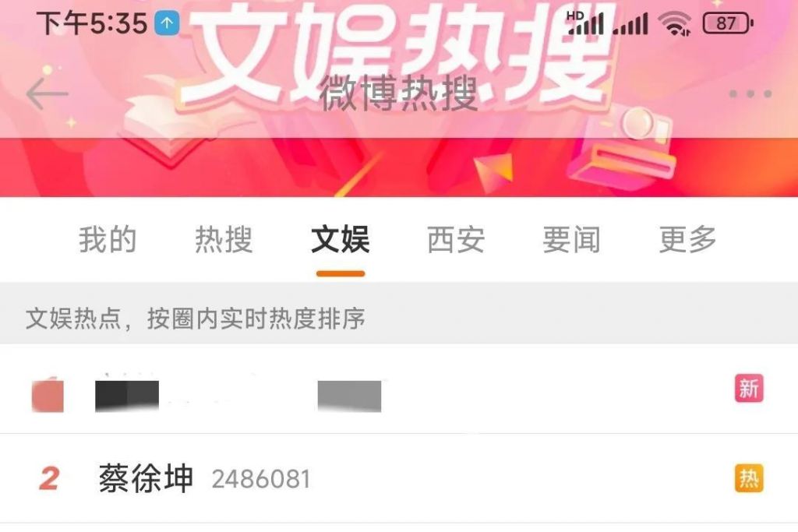Open the three-dot more options menu

tap(750, 93)
